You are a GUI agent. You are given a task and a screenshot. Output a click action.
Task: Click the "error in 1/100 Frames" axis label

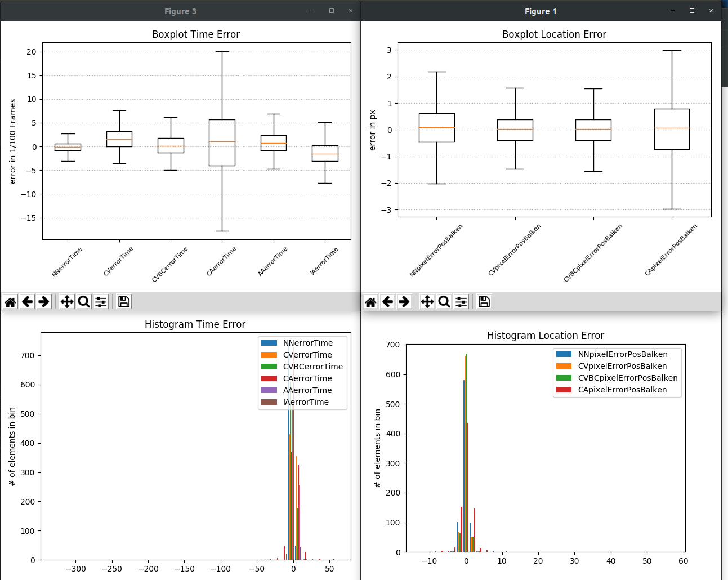pyautogui.click(x=13, y=141)
